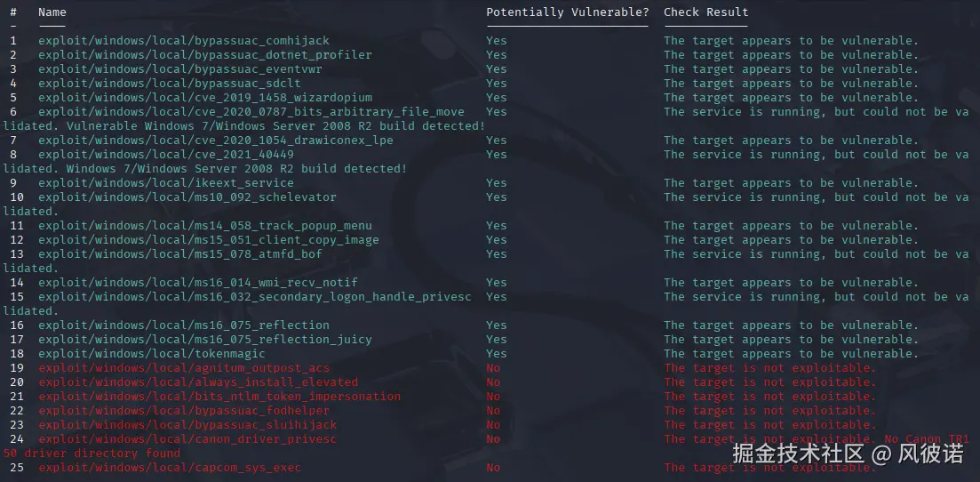Select the ikeext_service exploit path
The image size is (980, 482).
[x=166, y=183]
